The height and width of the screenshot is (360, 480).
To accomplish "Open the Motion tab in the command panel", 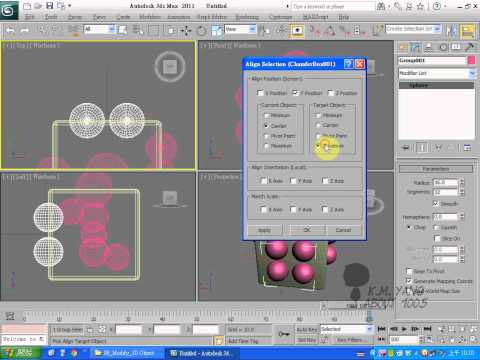I will click(443, 47).
